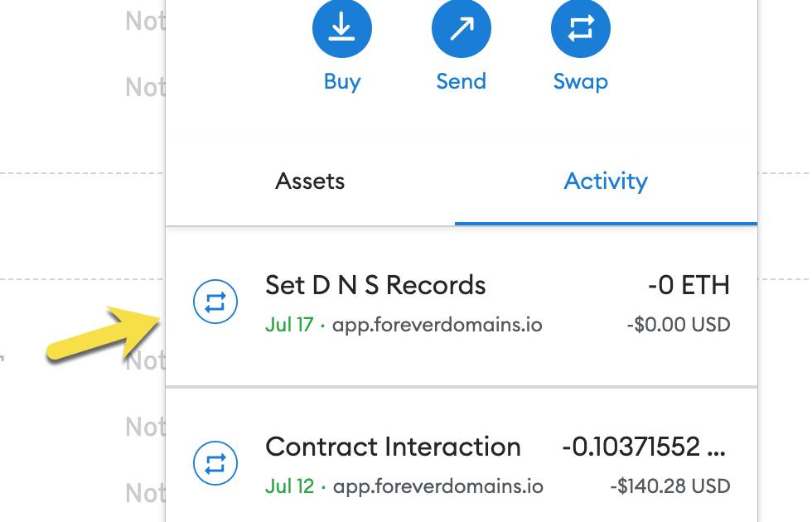
Task: Select the Activity tab
Action: pos(606,181)
